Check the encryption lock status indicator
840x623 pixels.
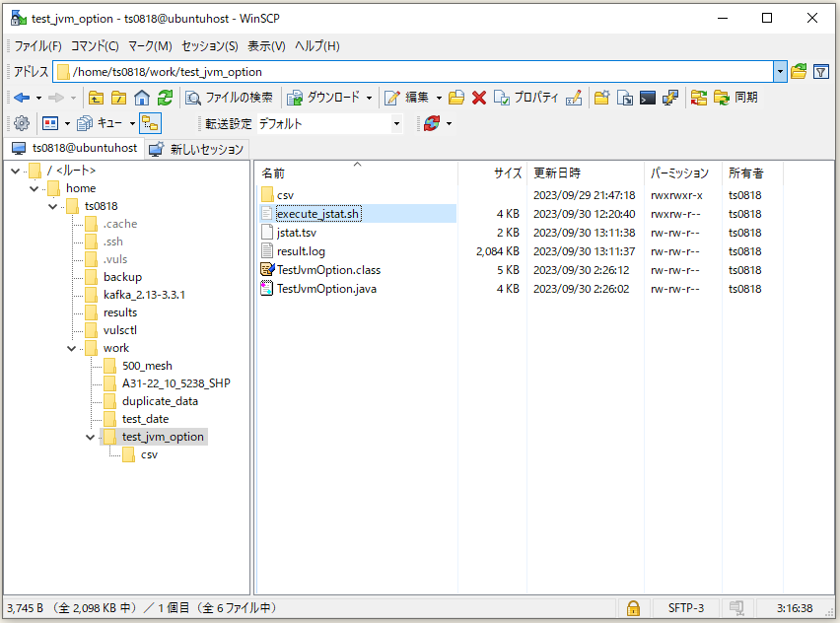click(x=634, y=608)
